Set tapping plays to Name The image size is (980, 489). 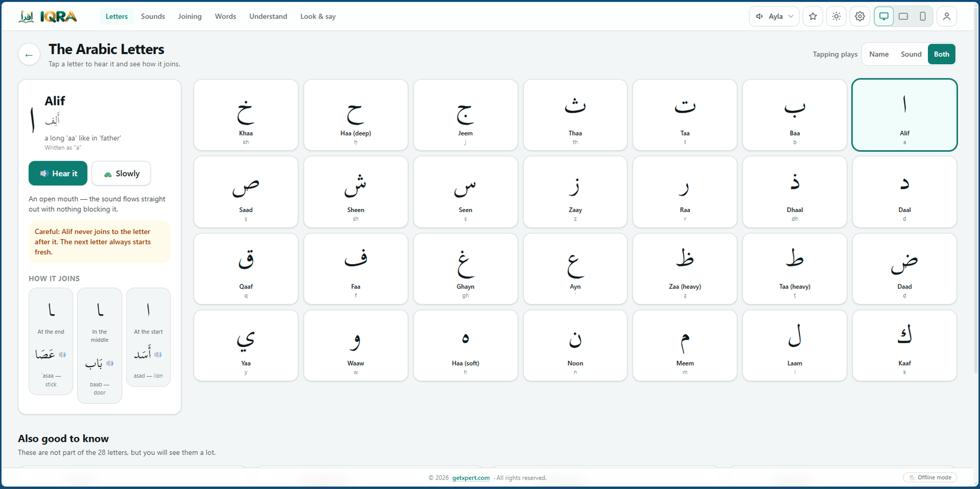[x=878, y=55]
